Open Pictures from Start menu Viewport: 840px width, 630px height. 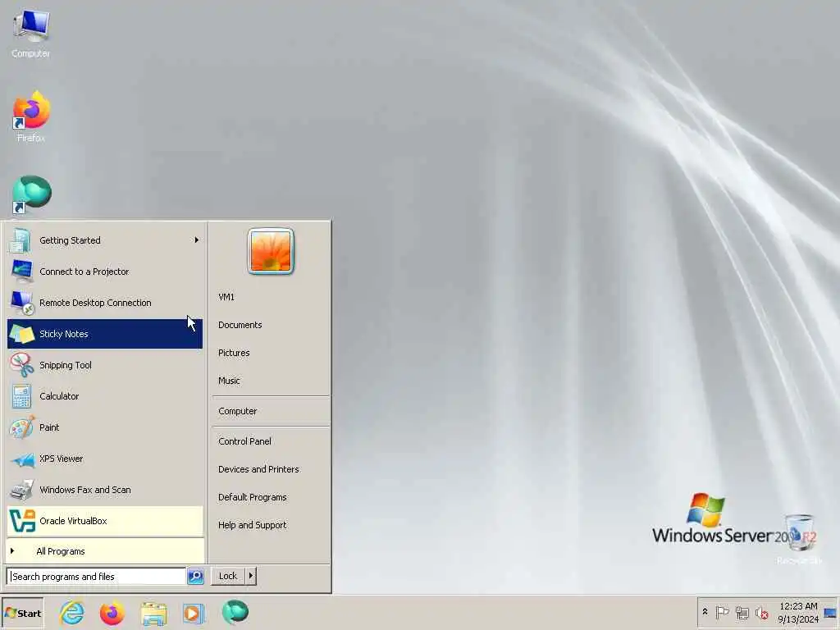(234, 353)
